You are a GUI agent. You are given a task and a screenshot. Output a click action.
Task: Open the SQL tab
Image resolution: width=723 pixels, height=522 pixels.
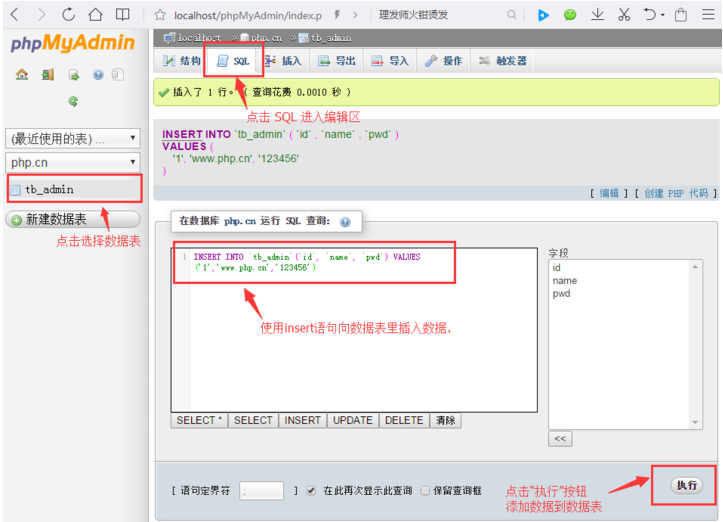coord(233,61)
